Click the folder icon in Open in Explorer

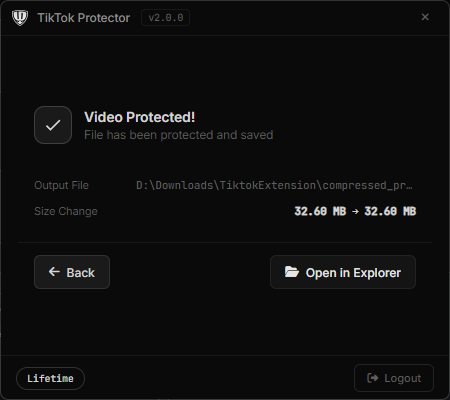click(x=292, y=272)
